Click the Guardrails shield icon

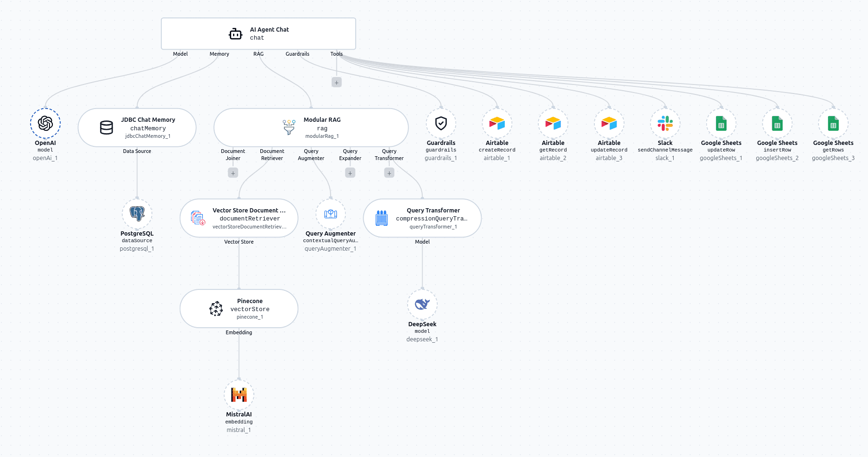pyautogui.click(x=441, y=123)
